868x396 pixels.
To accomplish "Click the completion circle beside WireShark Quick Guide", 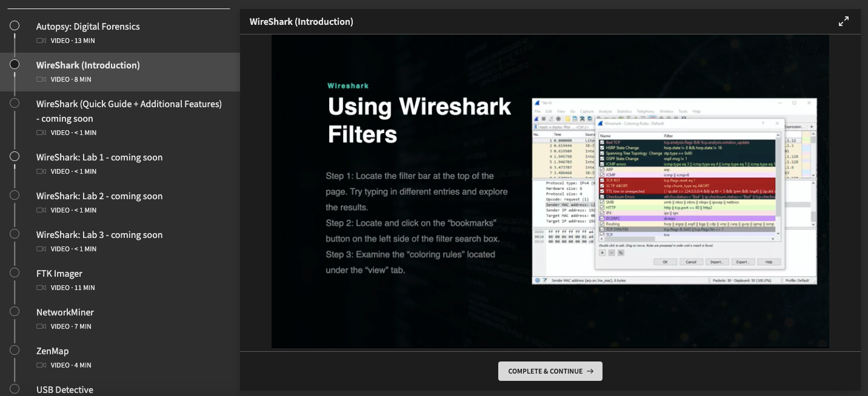I will coord(15,103).
